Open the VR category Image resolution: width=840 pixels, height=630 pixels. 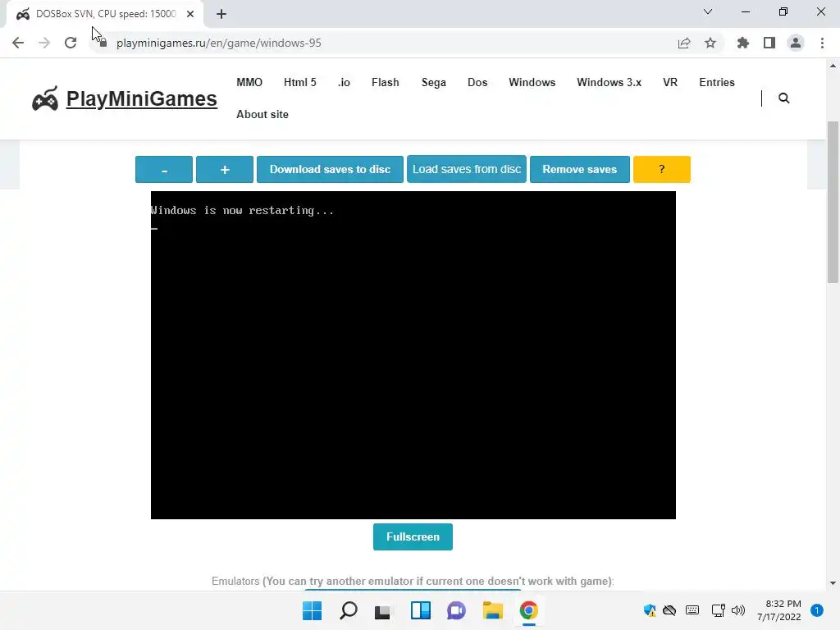670,83
